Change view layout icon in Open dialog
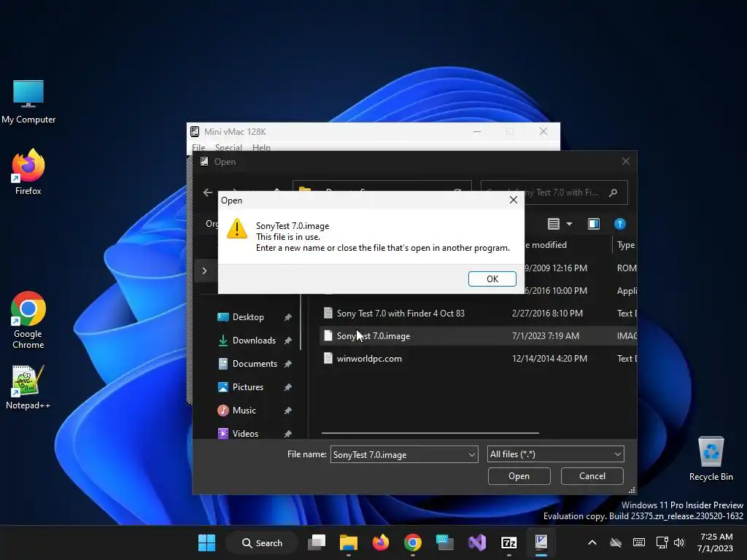The width and height of the screenshot is (747, 560). pos(553,224)
